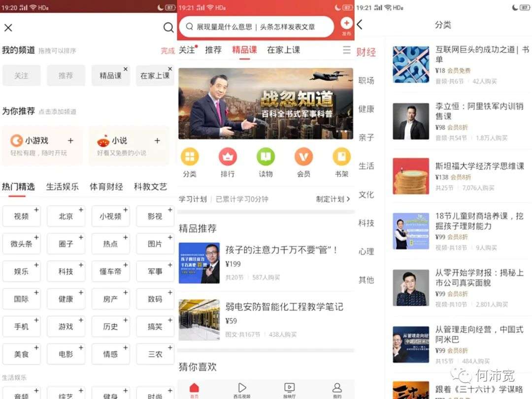Remove 精品课 channel using its small x
This screenshot has width=532, height=399.
pyautogui.click(x=126, y=69)
